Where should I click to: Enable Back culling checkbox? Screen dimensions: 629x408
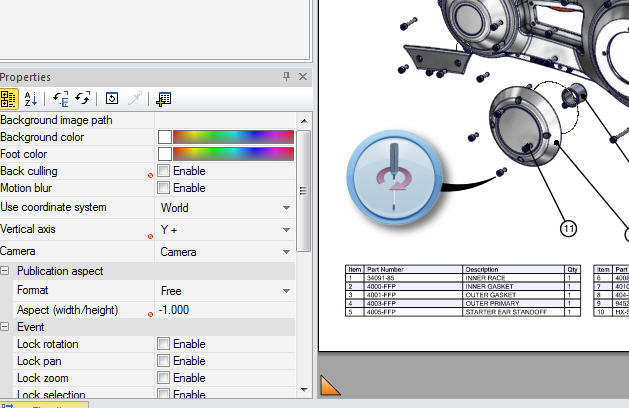point(164,171)
